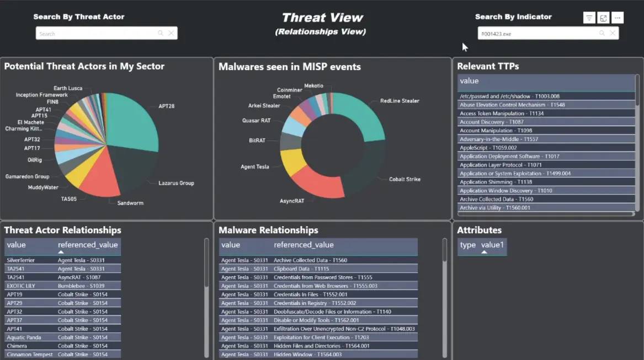
Task: Sort Malware Relationships by referenced_value column
Action: (x=304, y=245)
